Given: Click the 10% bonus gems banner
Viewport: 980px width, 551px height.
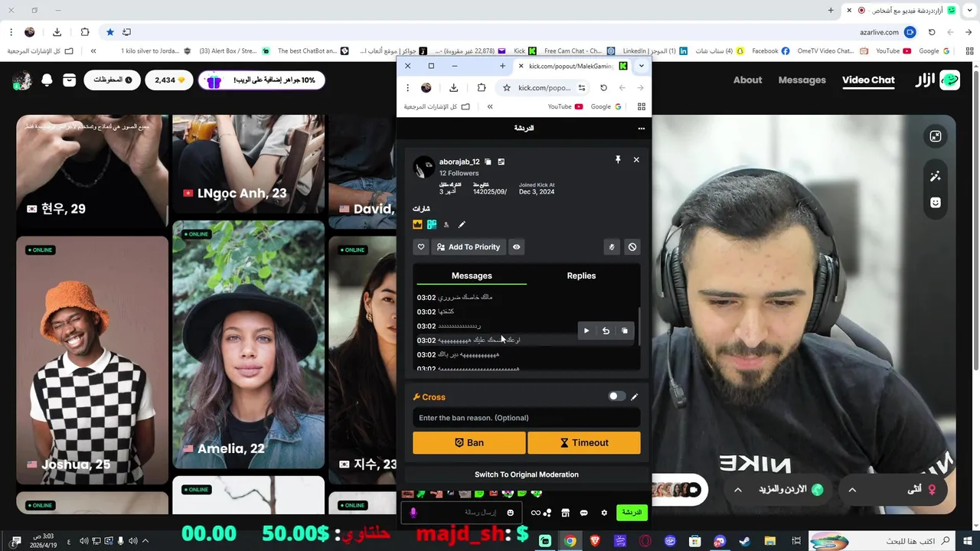Looking at the screenshot, I should [262, 80].
